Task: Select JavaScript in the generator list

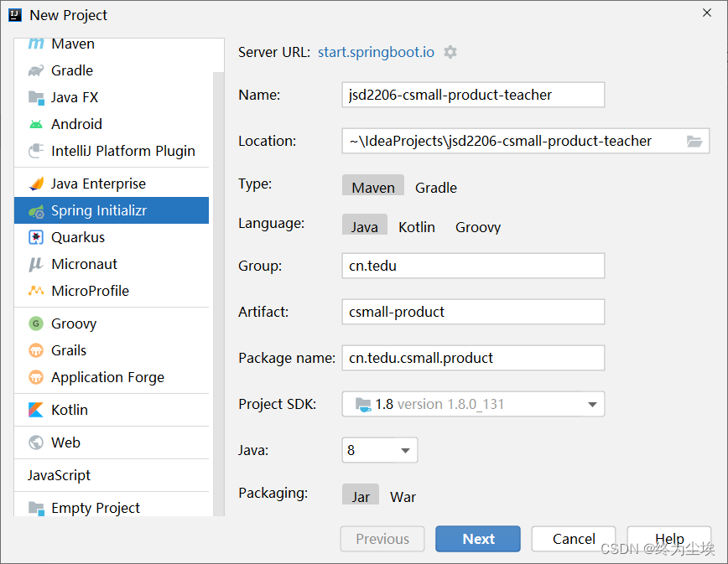Action: [112, 475]
